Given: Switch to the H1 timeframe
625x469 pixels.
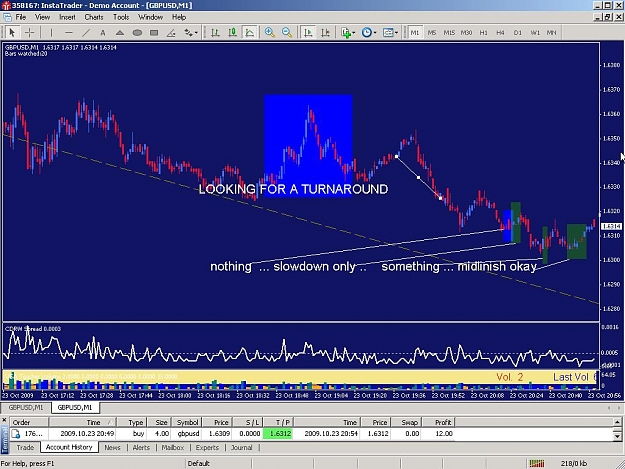Looking at the screenshot, I should coord(483,32).
